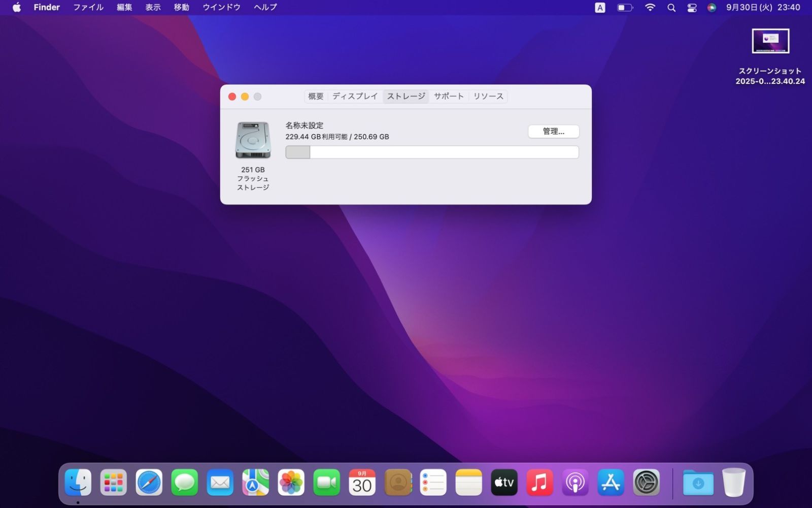Launch the Music app

point(539,482)
